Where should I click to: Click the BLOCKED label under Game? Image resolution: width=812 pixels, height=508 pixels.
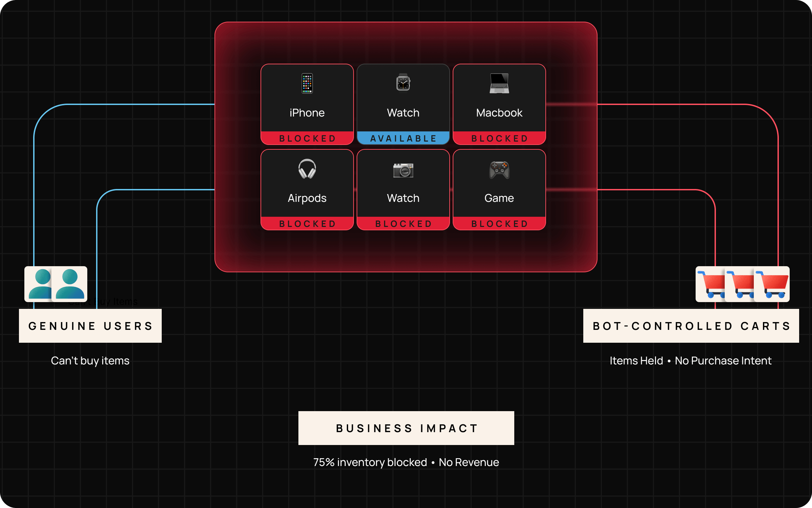499,224
